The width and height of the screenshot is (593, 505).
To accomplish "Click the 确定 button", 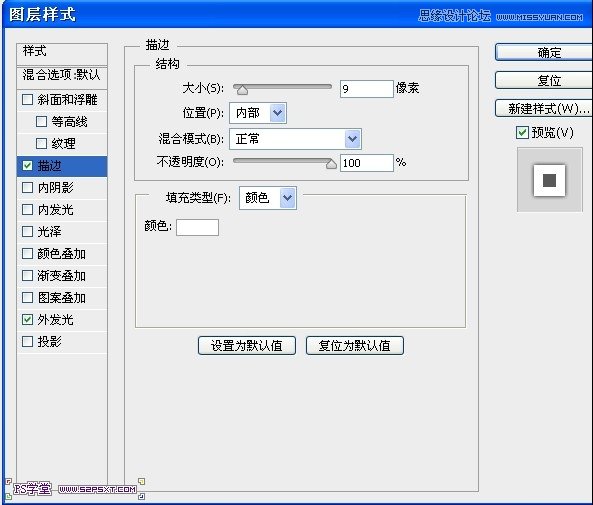I will point(544,52).
